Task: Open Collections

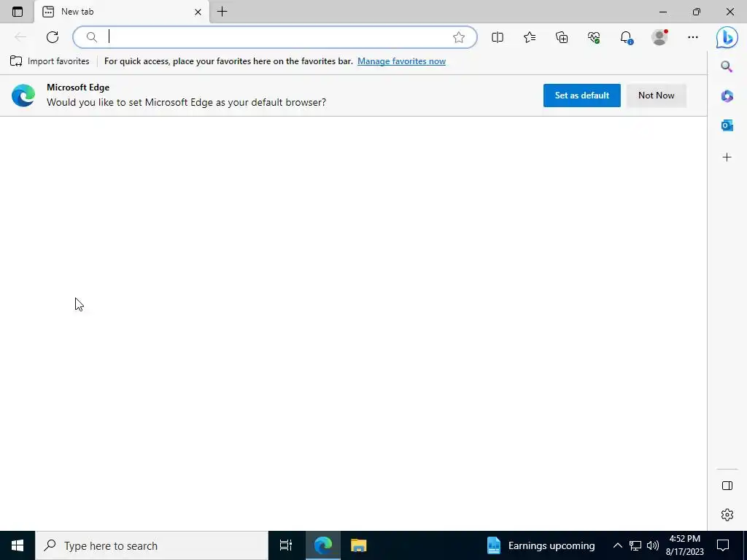Action: [562, 37]
